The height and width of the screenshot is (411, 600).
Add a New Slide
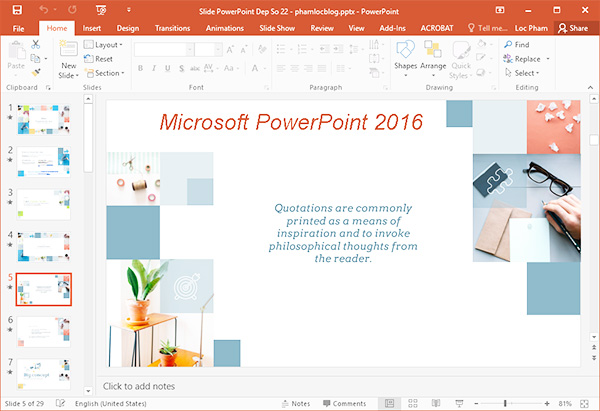click(x=68, y=59)
